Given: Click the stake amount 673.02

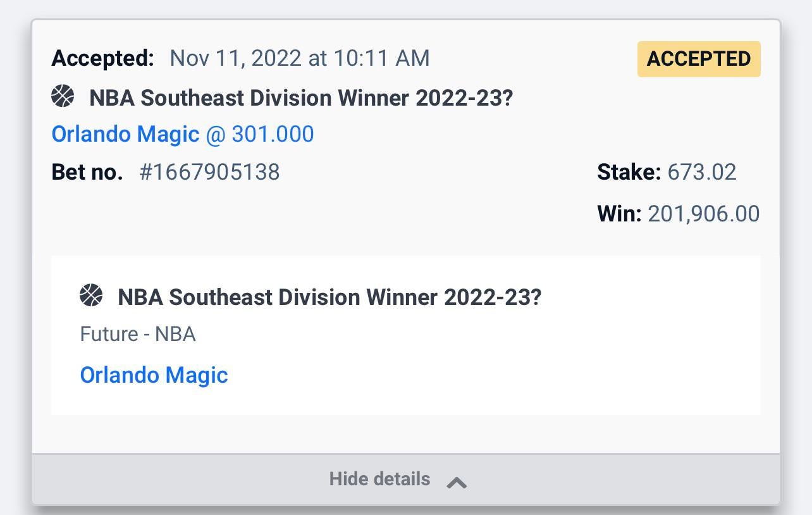Looking at the screenshot, I should tap(701, 172).
